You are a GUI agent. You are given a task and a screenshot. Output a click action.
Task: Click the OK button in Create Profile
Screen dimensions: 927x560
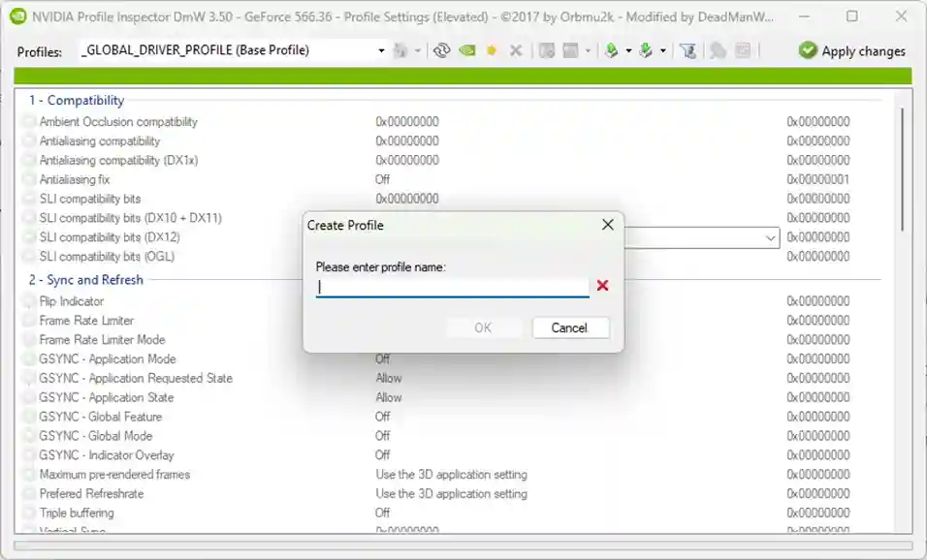click(x=483, y=327)
